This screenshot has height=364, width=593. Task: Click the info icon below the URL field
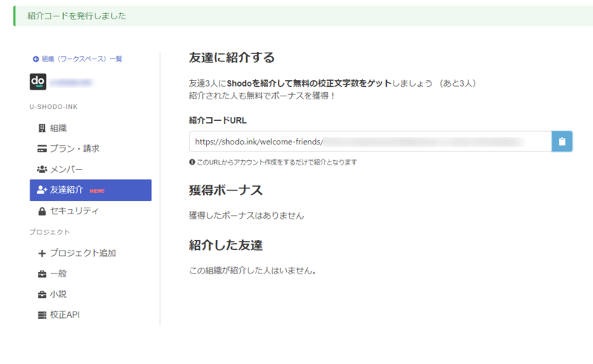[x=192, y=162]
